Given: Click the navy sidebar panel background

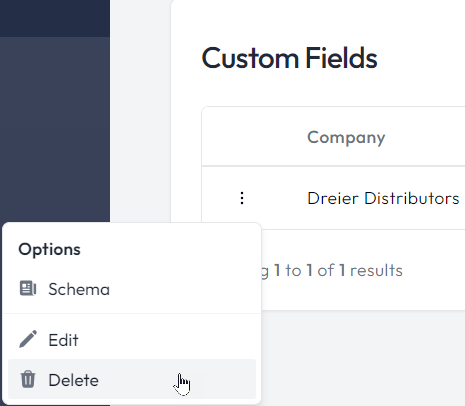Looking at the screenshot, I should [x=55, y=129].
